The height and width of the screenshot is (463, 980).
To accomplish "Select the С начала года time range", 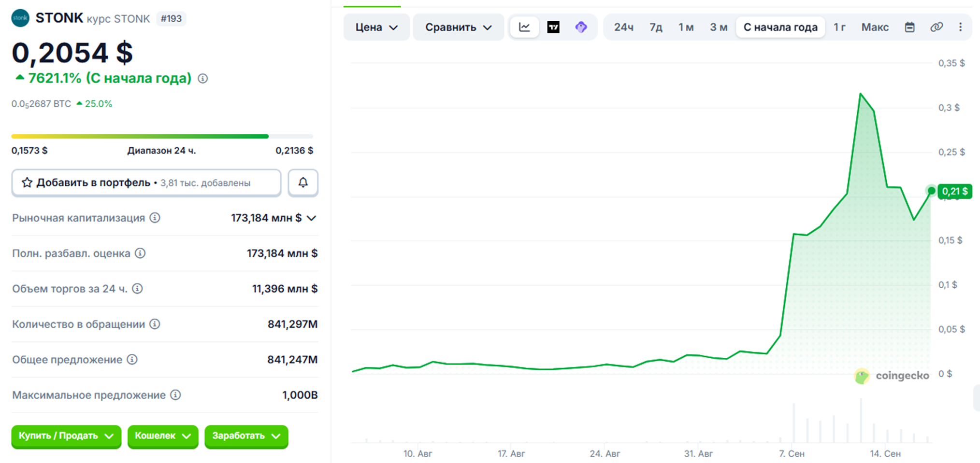I will click(780, 27).
